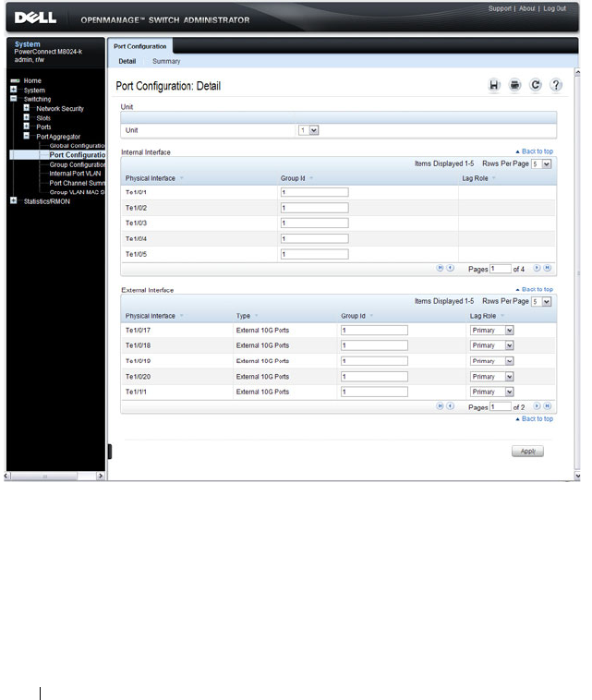This screenshot has height=700, width=592.
Task: Click Group Id field for Te1/0/1
Action: coord(314,192)
